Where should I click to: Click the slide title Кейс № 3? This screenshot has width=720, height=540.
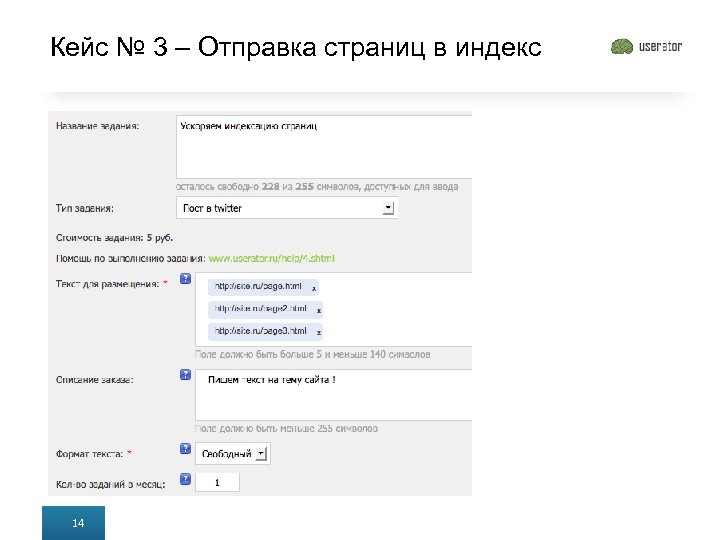point(296,47)
